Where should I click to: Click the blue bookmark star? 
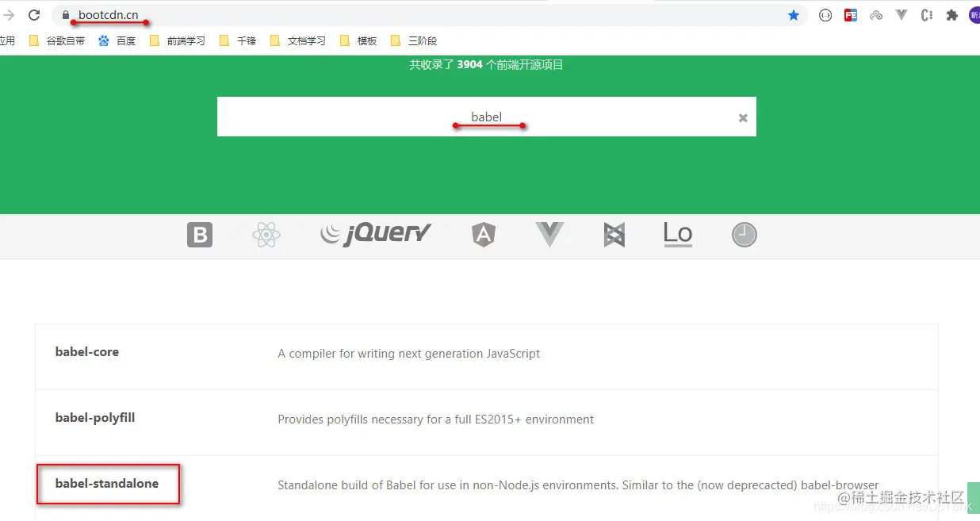tap(794, 15)
